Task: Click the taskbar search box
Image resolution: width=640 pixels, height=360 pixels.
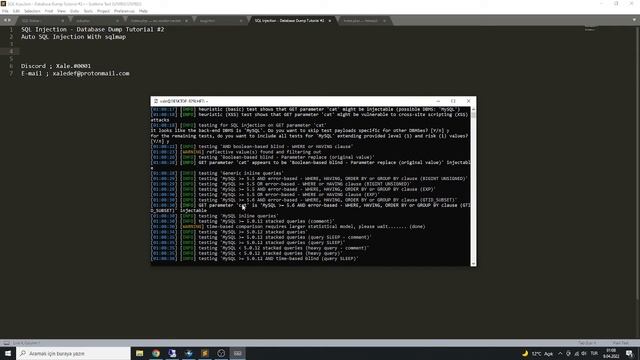Action: pos(73,353)
